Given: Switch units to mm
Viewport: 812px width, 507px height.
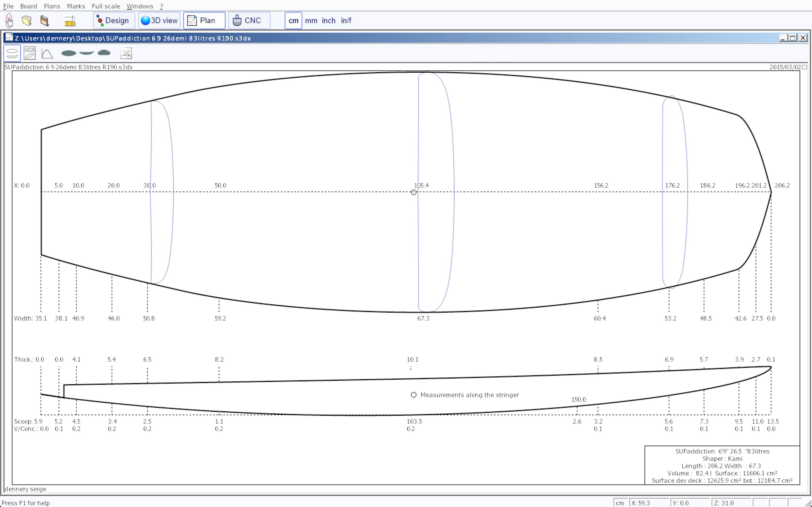Looking at the screenshot, I should tap(311, 21).
